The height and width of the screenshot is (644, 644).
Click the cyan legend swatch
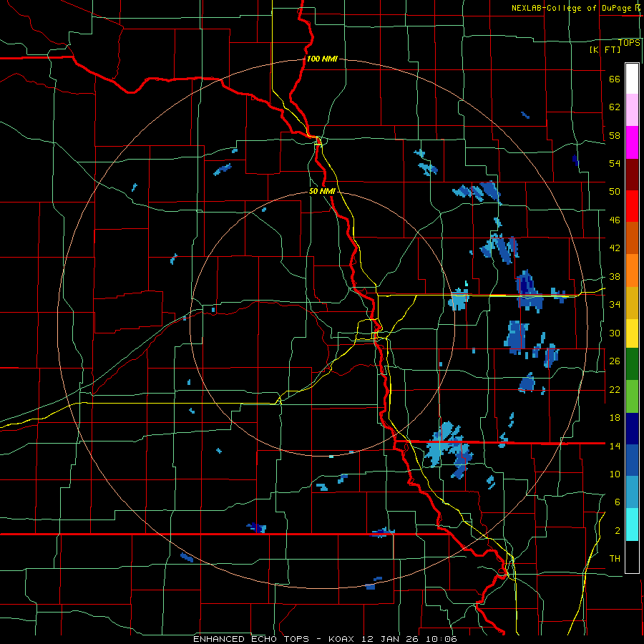click(632, 525)
